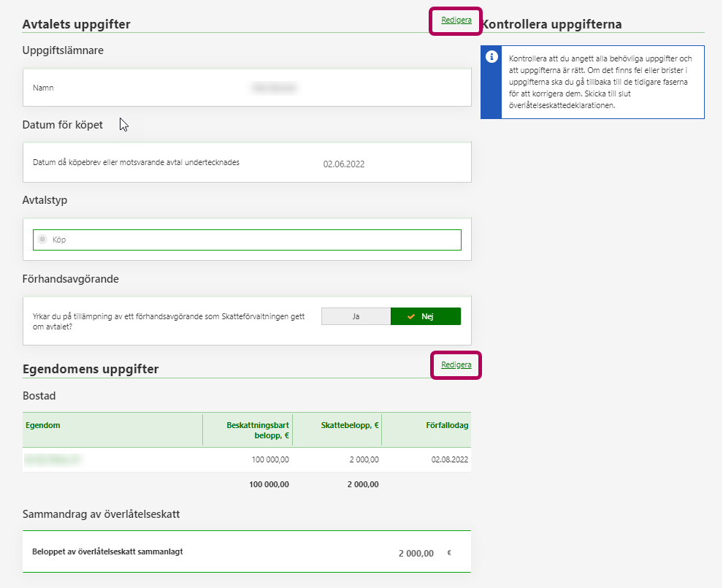
Task: Click the total transfer tax amount 2 000,00
Action: (x=416, y=553)
